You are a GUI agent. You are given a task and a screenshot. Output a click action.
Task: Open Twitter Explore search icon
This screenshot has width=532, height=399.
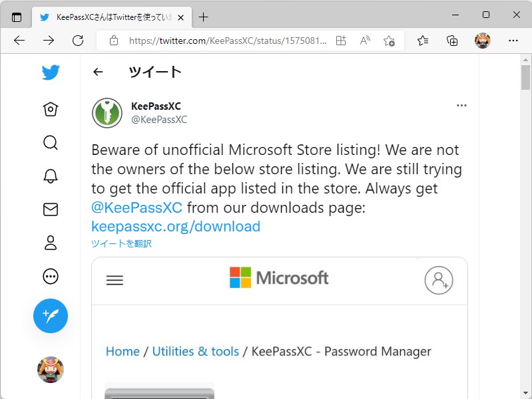pyautogui.click(x=51, y=143)
